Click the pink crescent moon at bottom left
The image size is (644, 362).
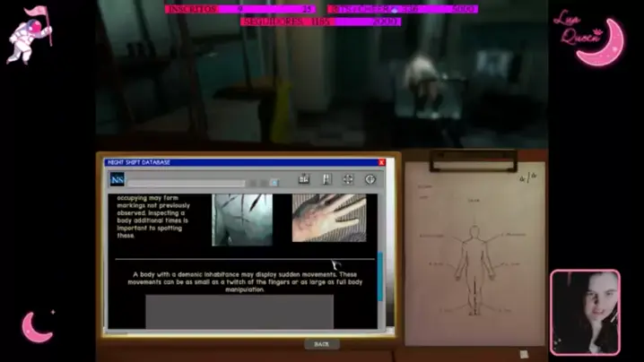click(x=37, y=326)
